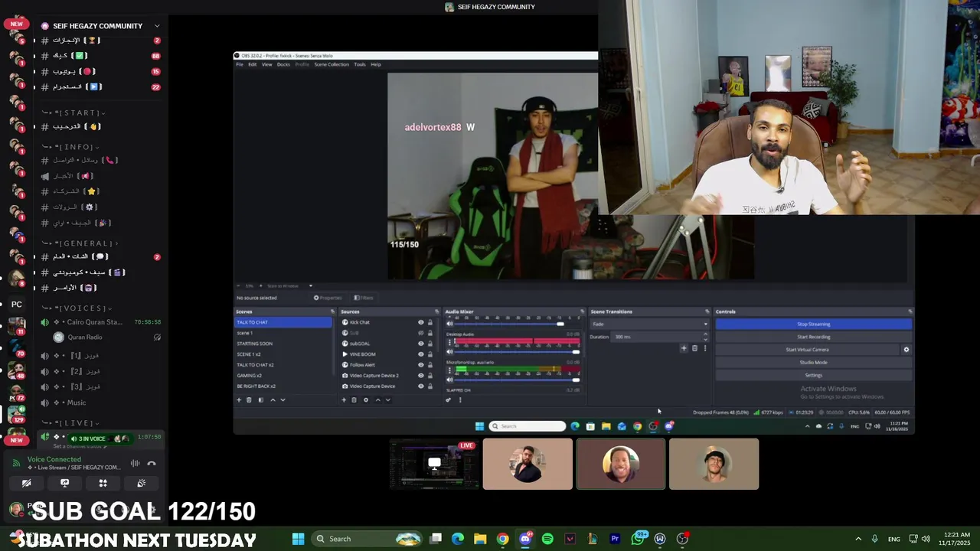Viewport: 980px width, 551px height.
Task: Show hidden icons chevron in system tray
Action: (x=858, y=539)
